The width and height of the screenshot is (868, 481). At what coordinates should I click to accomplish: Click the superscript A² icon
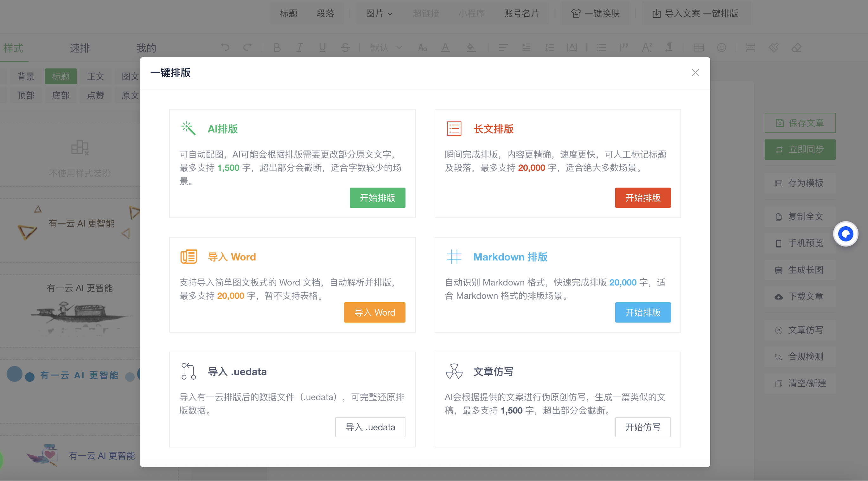click(646, 48)
